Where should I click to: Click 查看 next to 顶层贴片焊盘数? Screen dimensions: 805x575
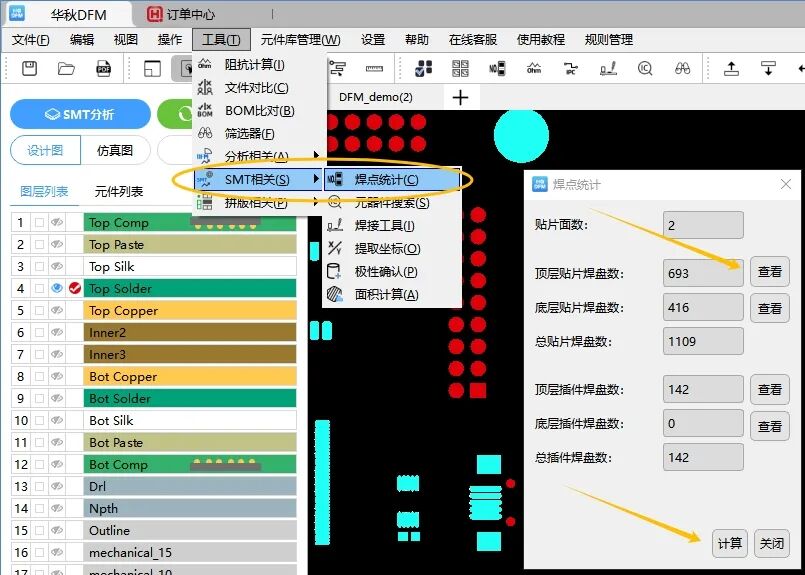(x=769, y=272)
